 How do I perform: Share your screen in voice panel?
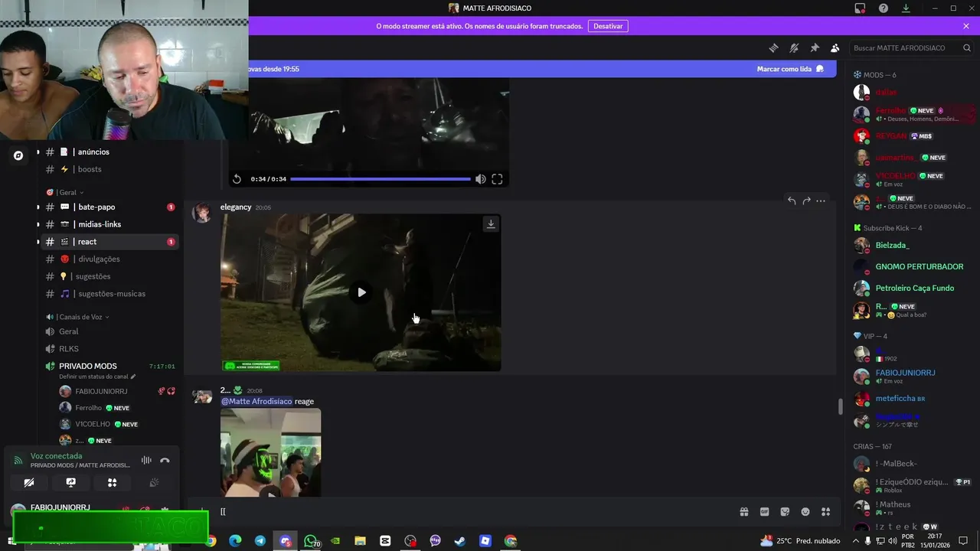pyautogui.click(x=70, y=483)
